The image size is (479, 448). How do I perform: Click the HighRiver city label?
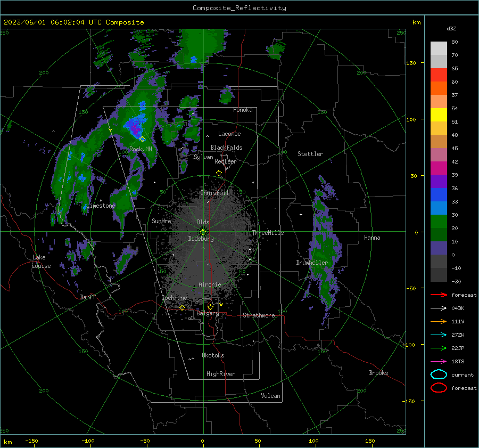point(221,374)
